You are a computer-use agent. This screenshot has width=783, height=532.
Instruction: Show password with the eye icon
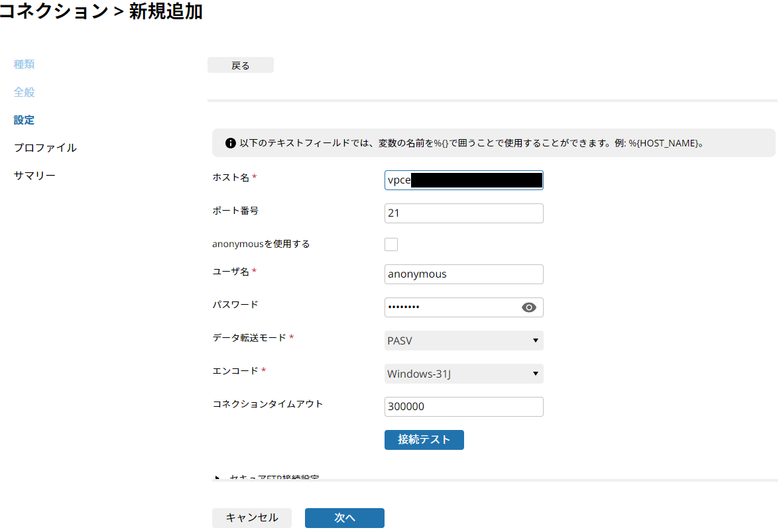[528, 307]
